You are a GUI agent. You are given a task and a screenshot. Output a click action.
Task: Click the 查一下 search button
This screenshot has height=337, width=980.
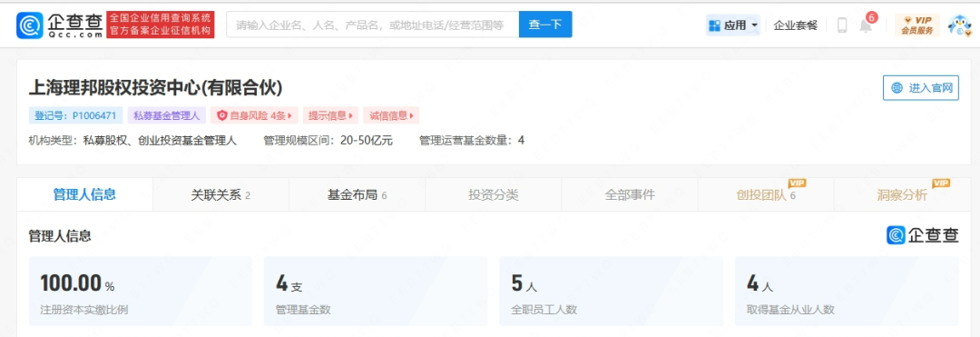tap(545, 25)
